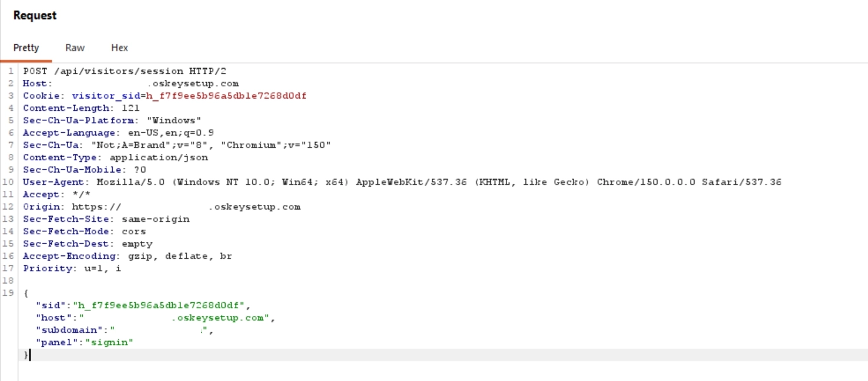Select the Hex tab
868x381 pixels.
coord(119,48)
